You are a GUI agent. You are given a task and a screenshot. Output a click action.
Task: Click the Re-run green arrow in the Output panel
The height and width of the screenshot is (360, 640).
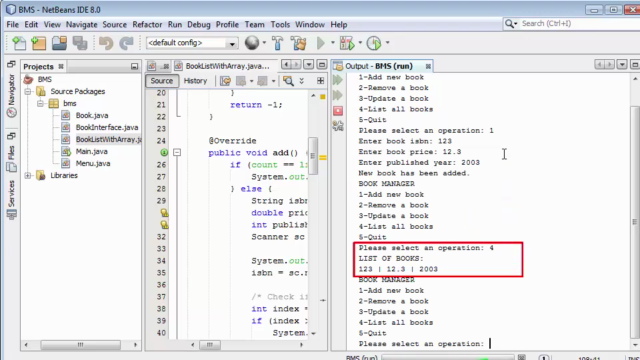coord(338,80)
